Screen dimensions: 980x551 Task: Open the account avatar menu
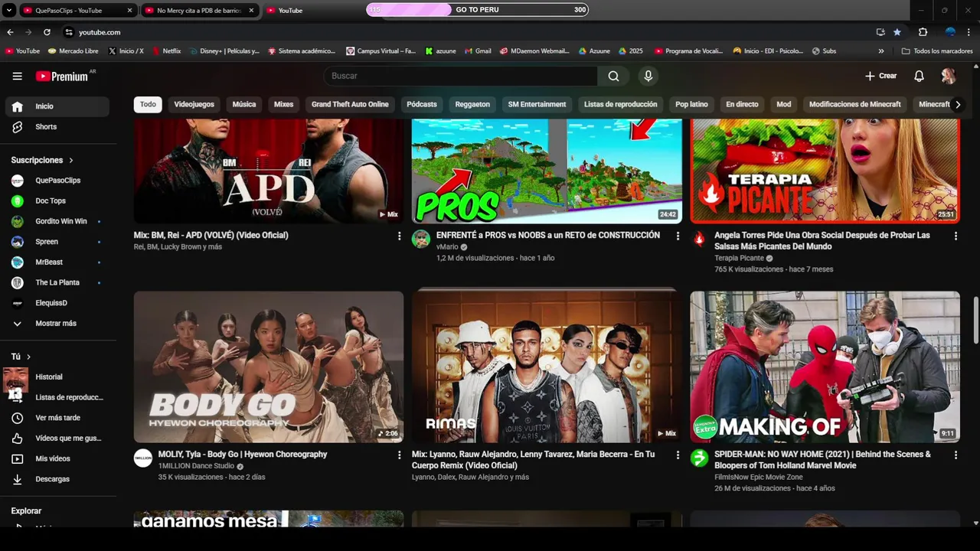948,76
